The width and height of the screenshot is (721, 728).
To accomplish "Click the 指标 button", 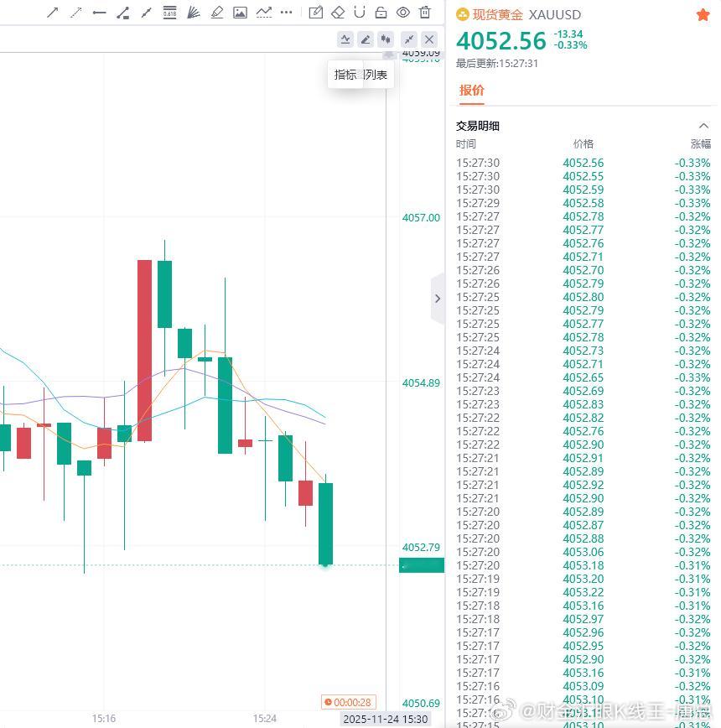I will pyautogui.click(x=345, y=75).
